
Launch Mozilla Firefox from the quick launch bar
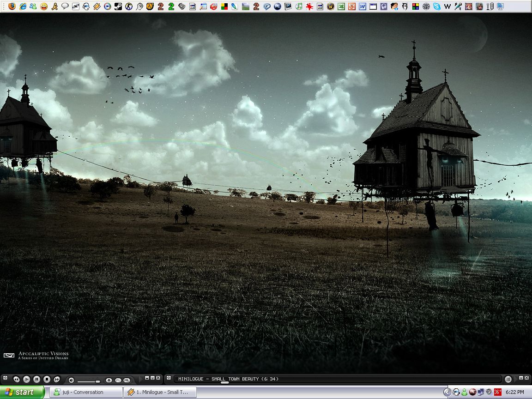click(x=12, y=6)
